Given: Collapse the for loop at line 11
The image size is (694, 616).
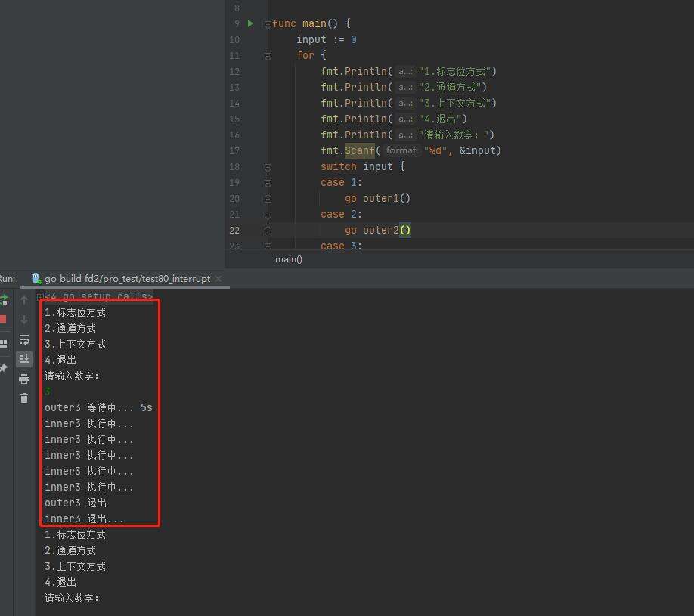Looking at the screenshot, I should [x=268, y=56].
